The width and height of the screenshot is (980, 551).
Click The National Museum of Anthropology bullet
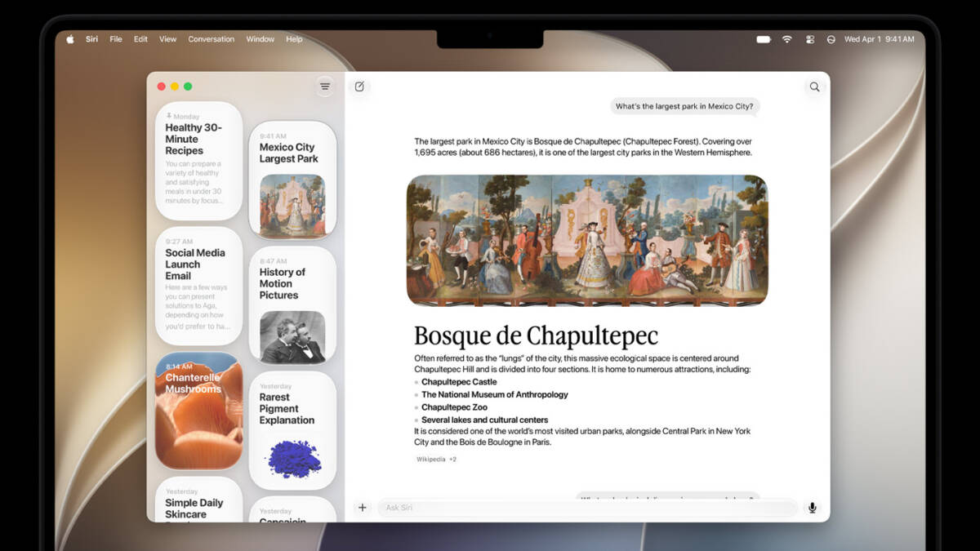coord(494,394)
